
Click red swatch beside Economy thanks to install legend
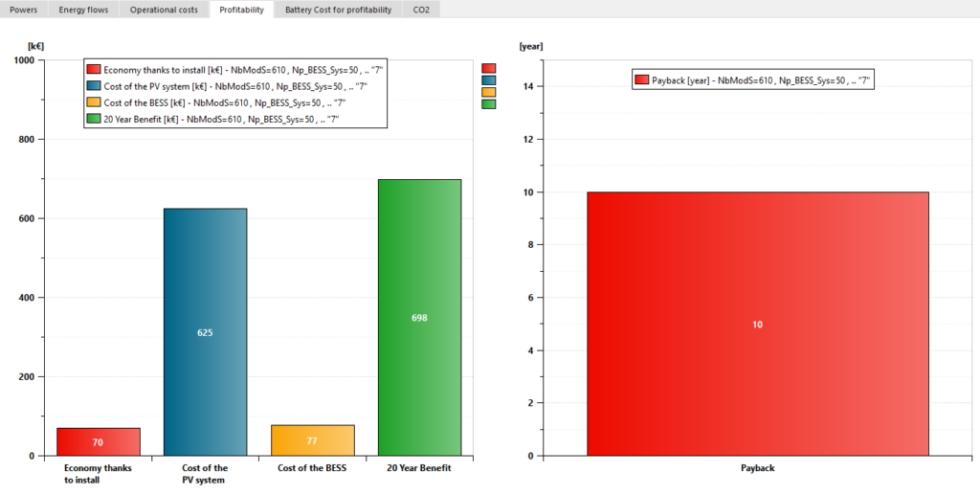(94, 70)
